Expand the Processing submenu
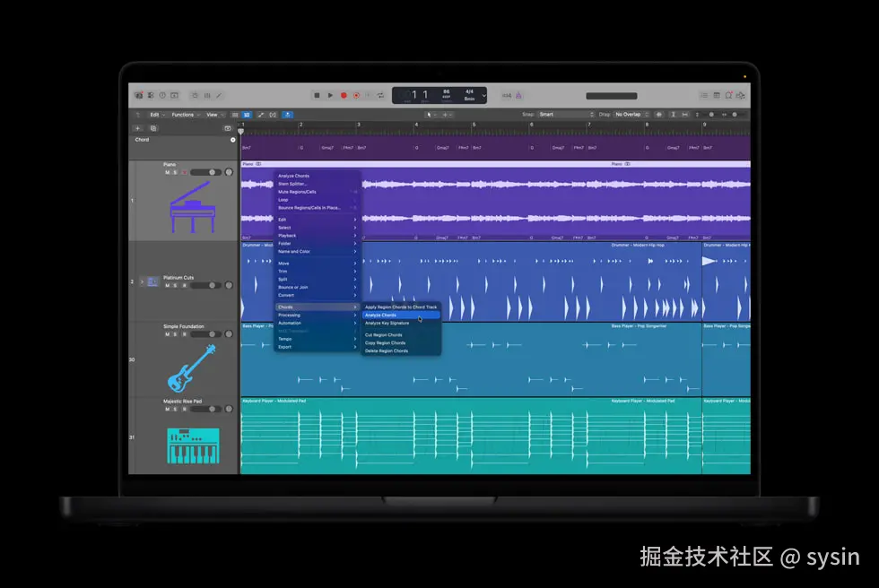The height and width of the screenshot is (588, 879). click(x=318, y=315)
